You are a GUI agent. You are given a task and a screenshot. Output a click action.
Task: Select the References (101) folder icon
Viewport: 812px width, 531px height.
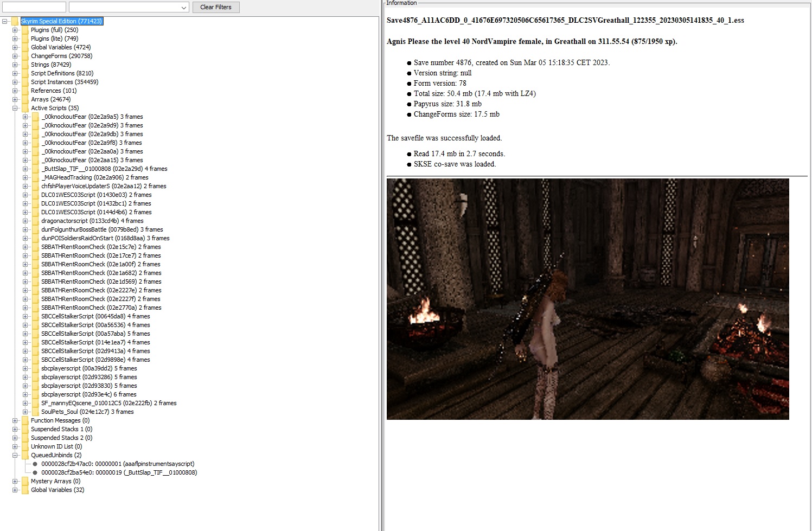[25, 91]
